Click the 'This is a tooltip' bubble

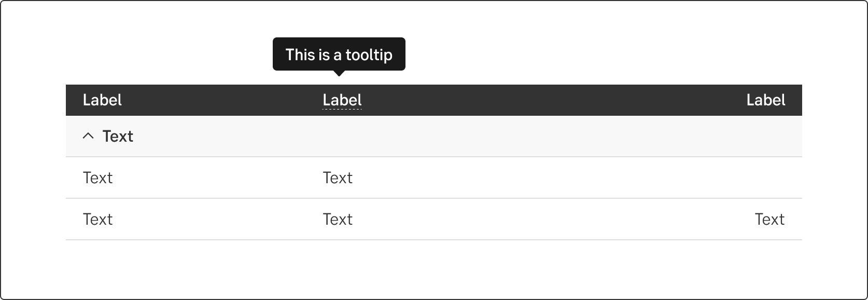tap(339, 54)
